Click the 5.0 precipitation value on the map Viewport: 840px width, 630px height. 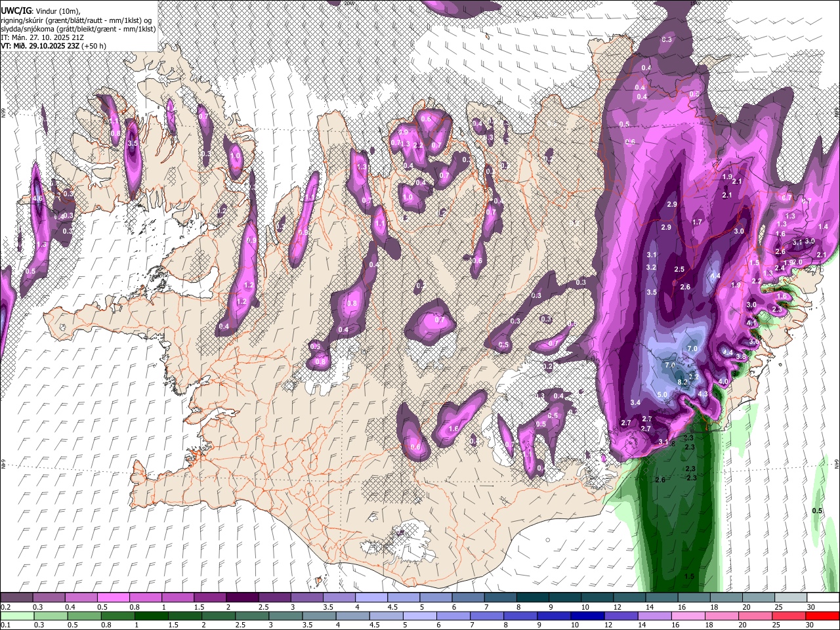tap(662, 394)
